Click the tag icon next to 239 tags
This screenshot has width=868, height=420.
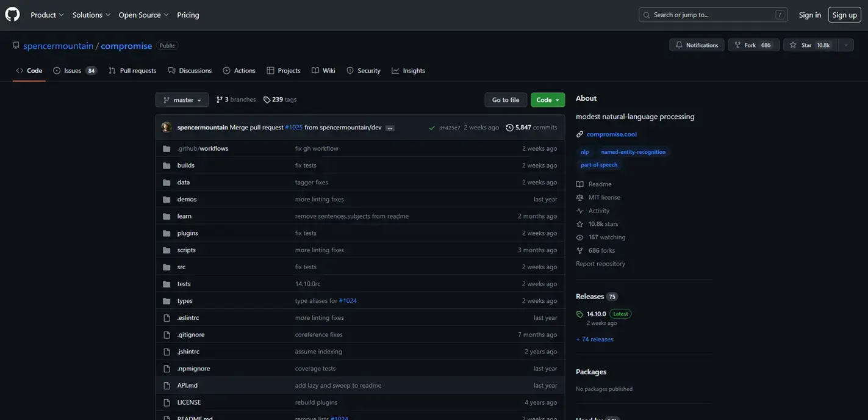click(267, 100)
